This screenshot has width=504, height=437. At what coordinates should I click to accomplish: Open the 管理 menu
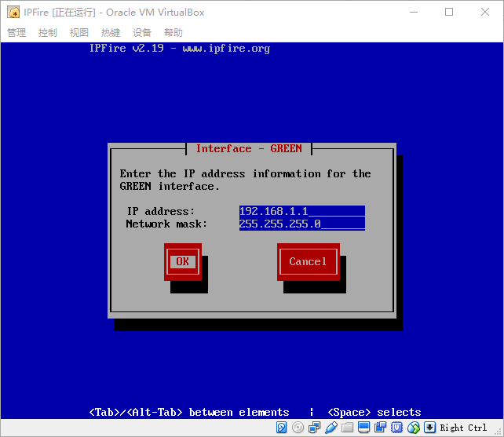(16, 32)
